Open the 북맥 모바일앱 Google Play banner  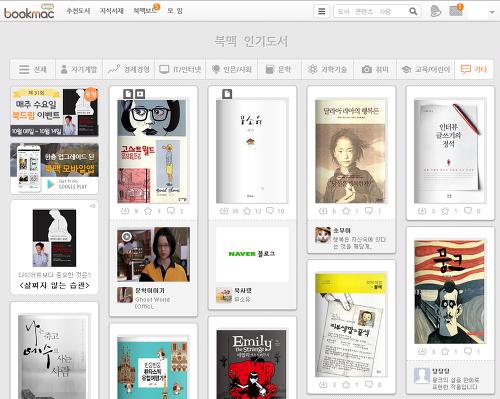pyautogui.click(x=54, y=168)
